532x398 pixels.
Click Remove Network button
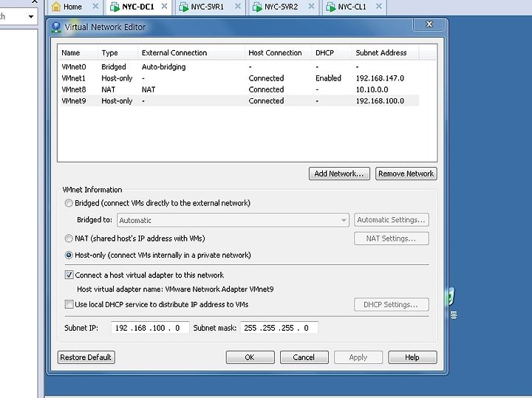coord(406,174)
